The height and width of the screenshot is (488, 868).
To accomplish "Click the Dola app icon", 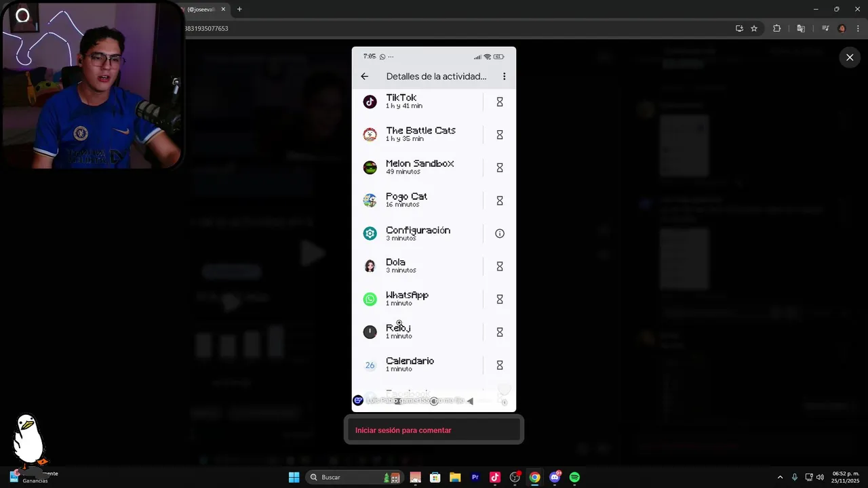I will (370, 266).
